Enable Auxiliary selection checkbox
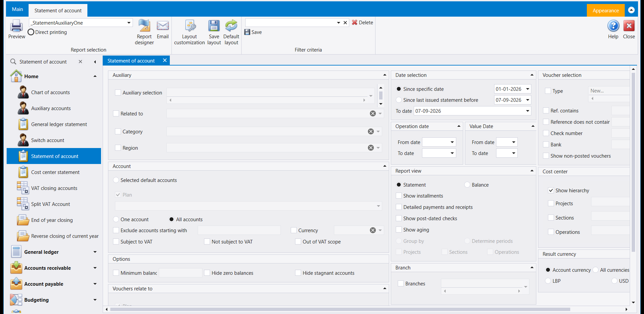The width and height of the screenshot is (644, 314). point(118,92)
